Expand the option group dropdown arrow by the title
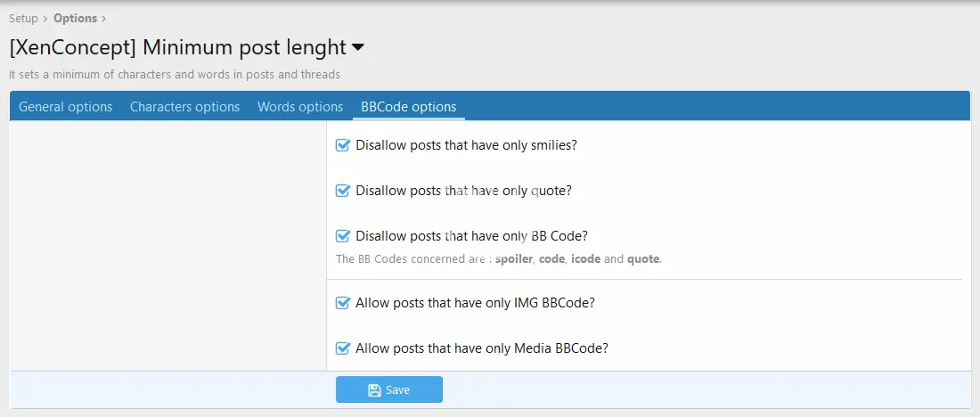980x417 pixels. click(358, 47)
